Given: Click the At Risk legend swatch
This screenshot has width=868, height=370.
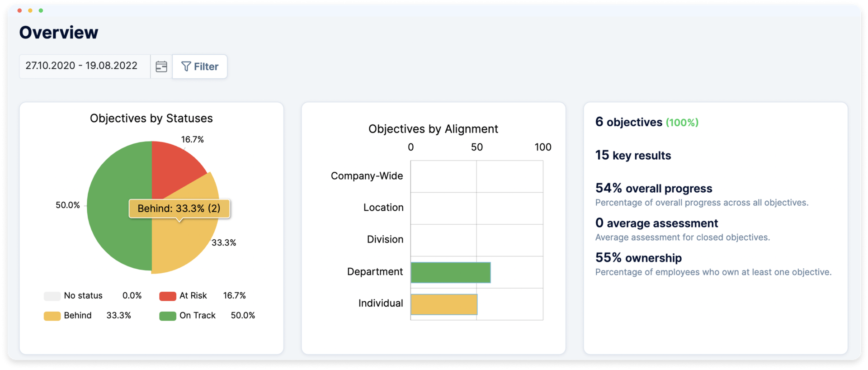Looking at the screenshot, I should pos(168,296).
